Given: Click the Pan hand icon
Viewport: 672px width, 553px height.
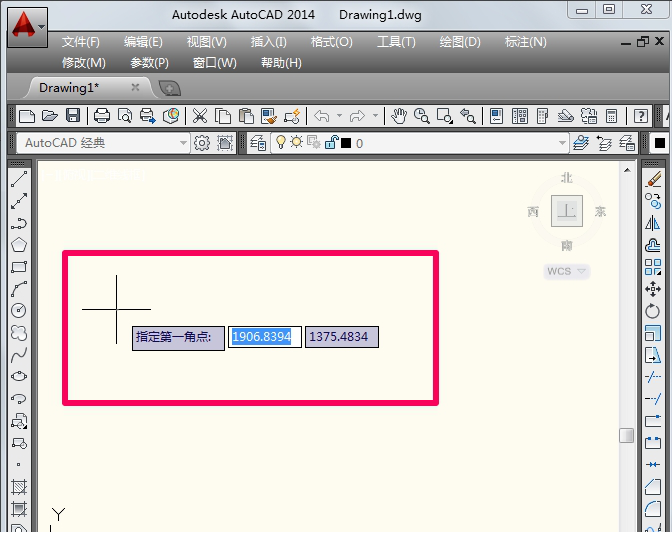Looking at the screenshot, I should coord(399,116).
